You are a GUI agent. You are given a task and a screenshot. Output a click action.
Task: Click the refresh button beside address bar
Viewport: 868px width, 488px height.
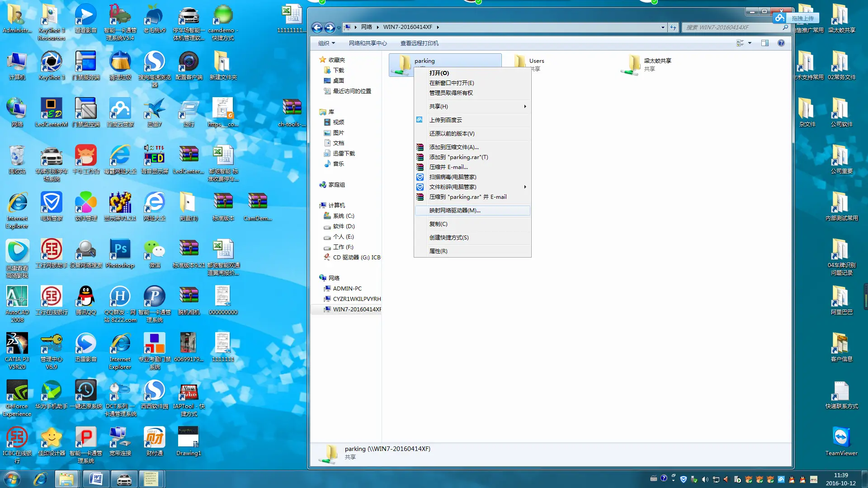click(x=673, y=27)
